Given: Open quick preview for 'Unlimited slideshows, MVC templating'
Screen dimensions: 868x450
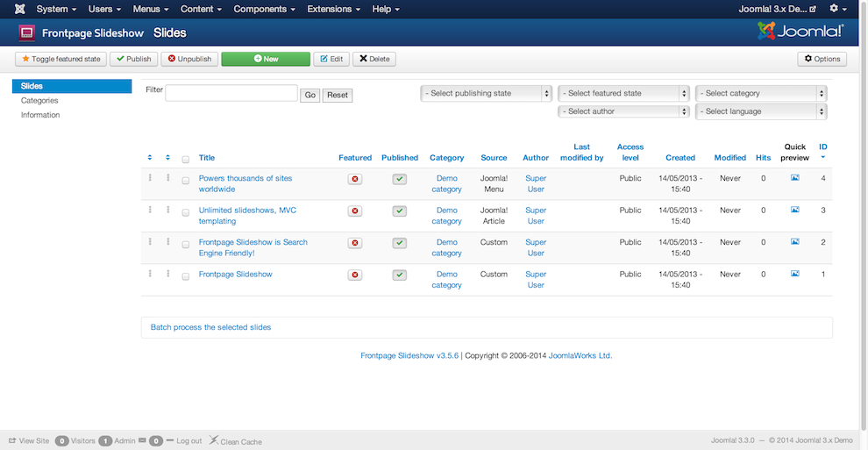Looking at the screenshot, I should pyautogui.click(x=795, y=210).
